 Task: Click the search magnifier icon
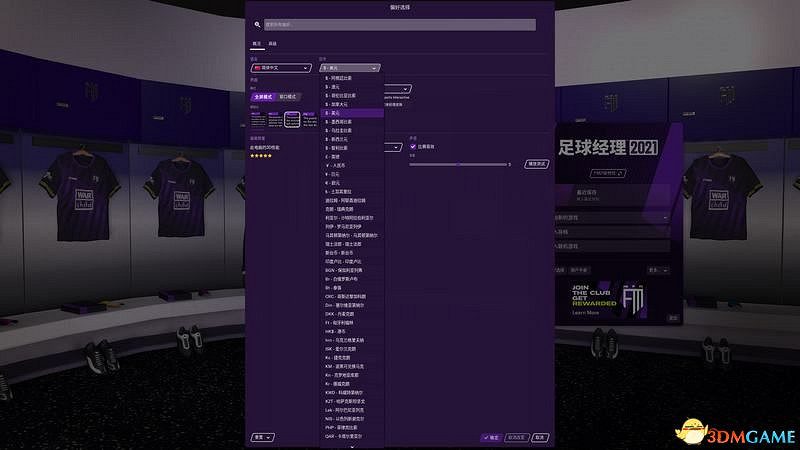pos(258,23)
